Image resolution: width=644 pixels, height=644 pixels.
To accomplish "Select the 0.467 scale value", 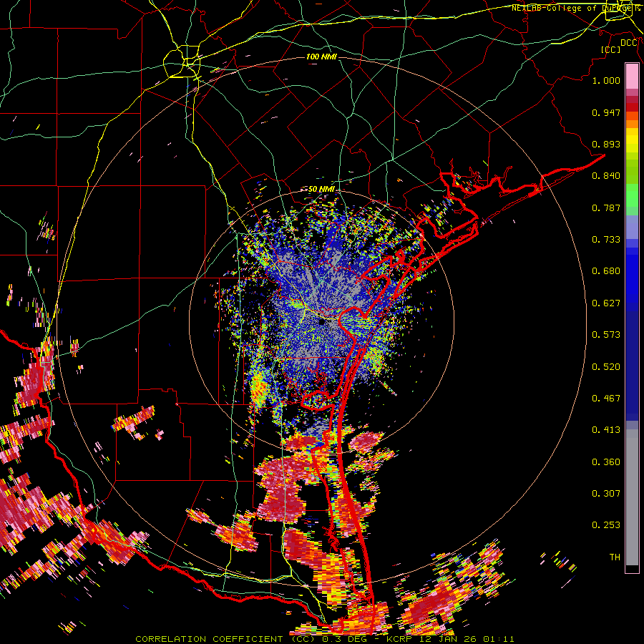I will coord(606,399).
